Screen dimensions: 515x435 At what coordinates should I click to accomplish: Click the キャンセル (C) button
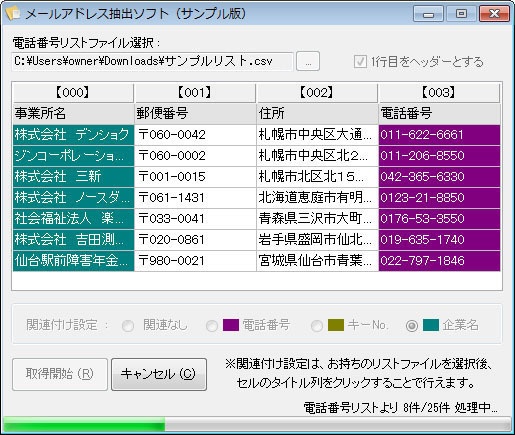coord(159,374)
